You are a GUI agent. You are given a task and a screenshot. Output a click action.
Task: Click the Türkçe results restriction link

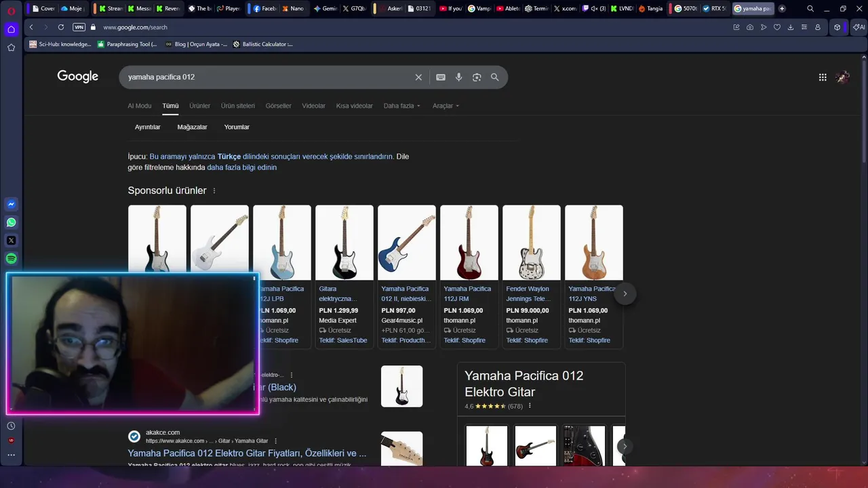271,157
